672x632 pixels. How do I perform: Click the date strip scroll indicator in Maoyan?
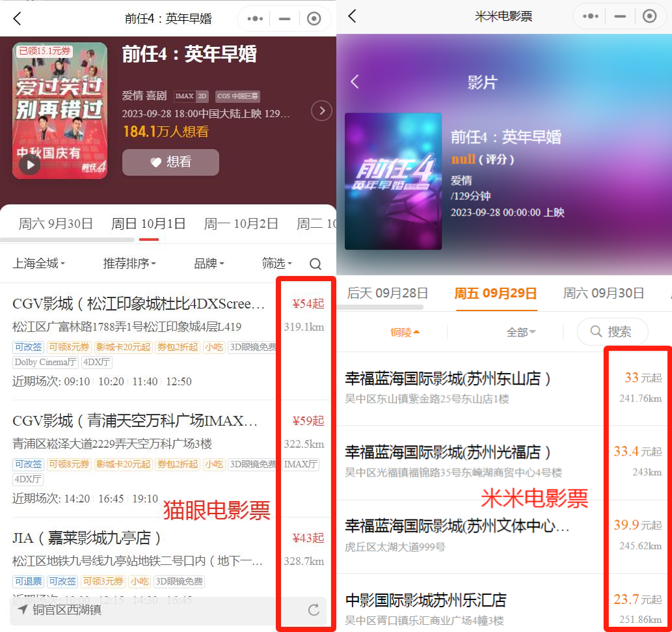[67, 240]
